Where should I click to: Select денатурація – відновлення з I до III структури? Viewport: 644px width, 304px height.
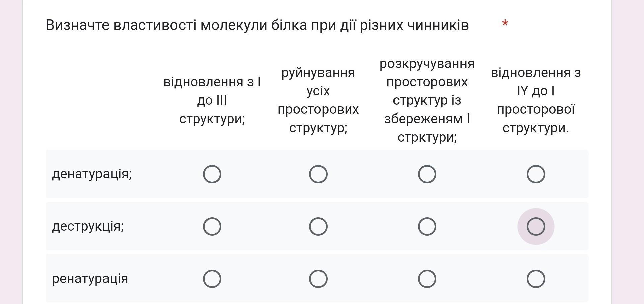[212, 174]
